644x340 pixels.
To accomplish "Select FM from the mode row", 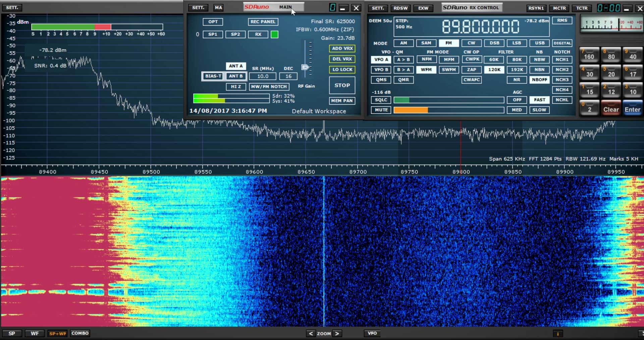I will tap(449, 43).
